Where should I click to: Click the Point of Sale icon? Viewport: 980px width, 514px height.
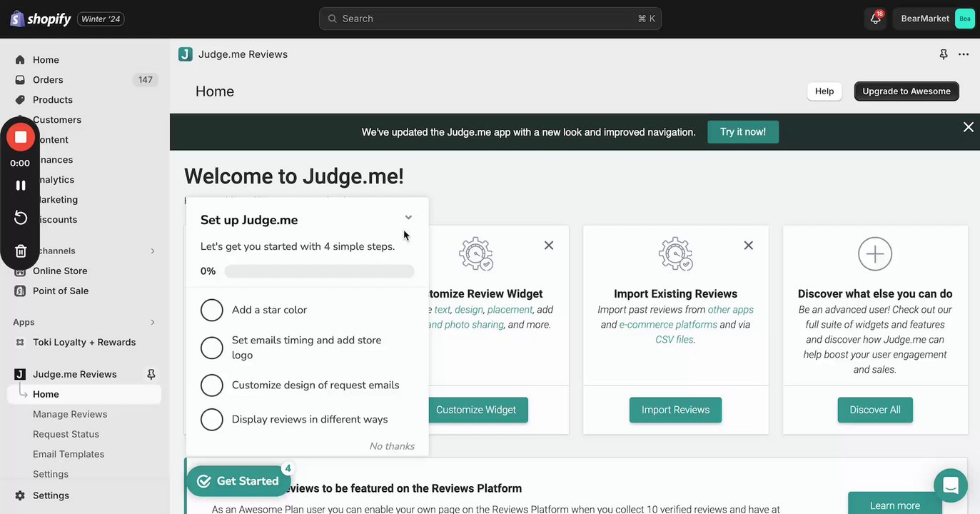20,291
